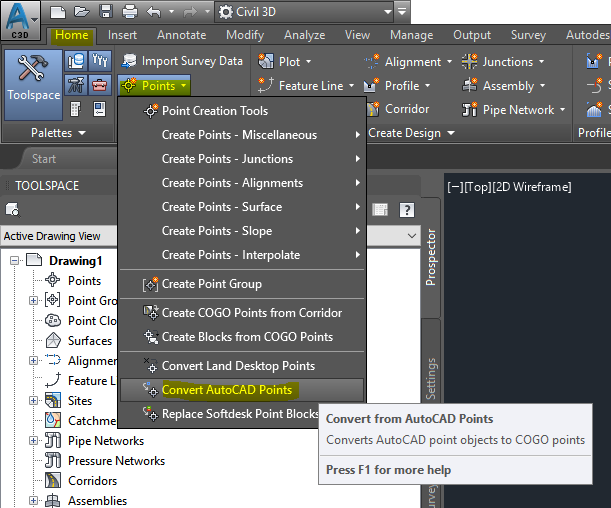Open the Civil 3D workspace dropdown
611x508 pixels.
(x=304, y=12)
